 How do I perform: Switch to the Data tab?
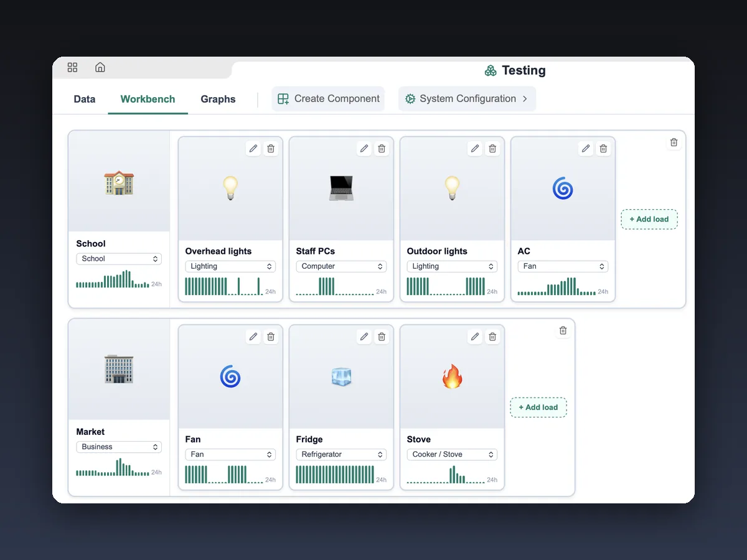pyautogui.click(x=85, y=99)
